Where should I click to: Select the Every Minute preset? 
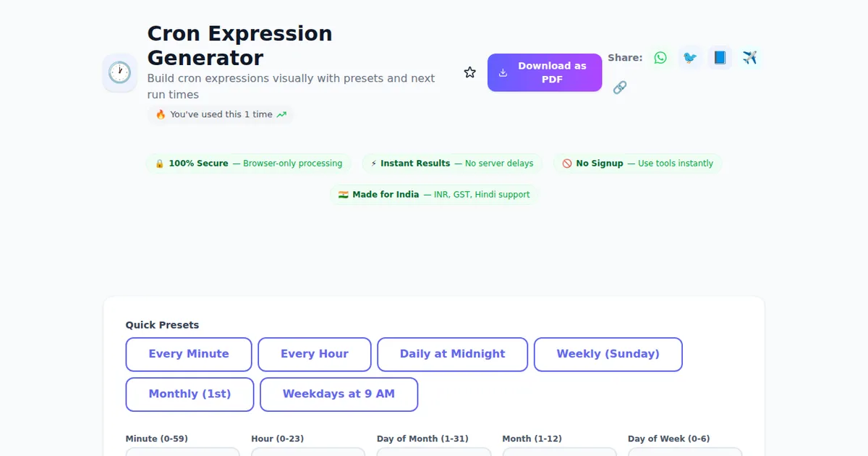coord(189,355)
